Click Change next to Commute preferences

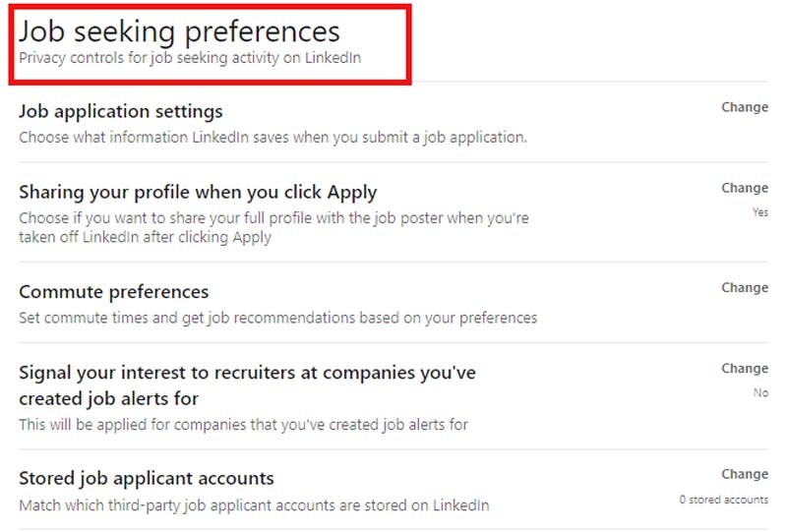744,288
